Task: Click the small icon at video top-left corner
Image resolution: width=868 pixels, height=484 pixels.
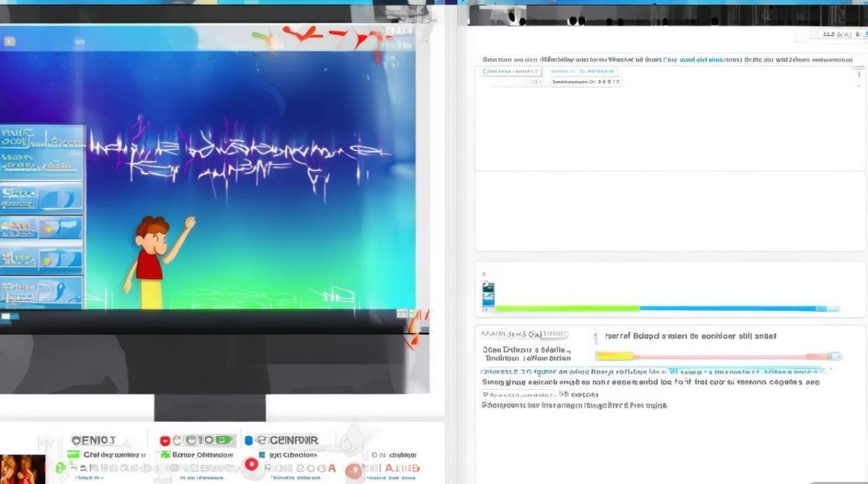Action: (x=10, y=41)
